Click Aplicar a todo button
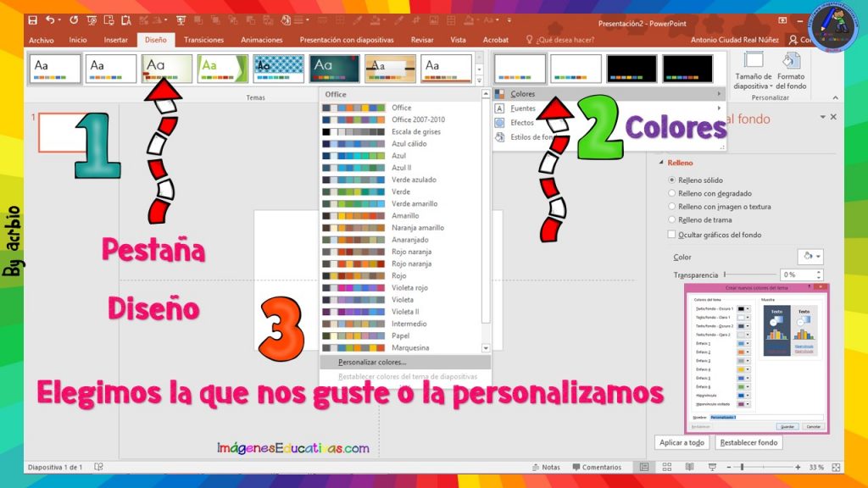The width and height of the screenshot is (868, 488). click(x=682, y=442)
